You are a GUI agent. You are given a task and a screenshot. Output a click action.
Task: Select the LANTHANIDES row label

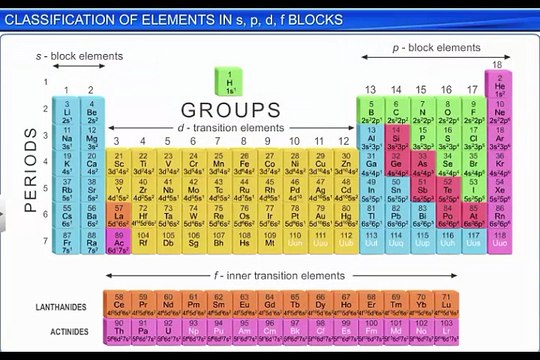[x=61, y=307]
